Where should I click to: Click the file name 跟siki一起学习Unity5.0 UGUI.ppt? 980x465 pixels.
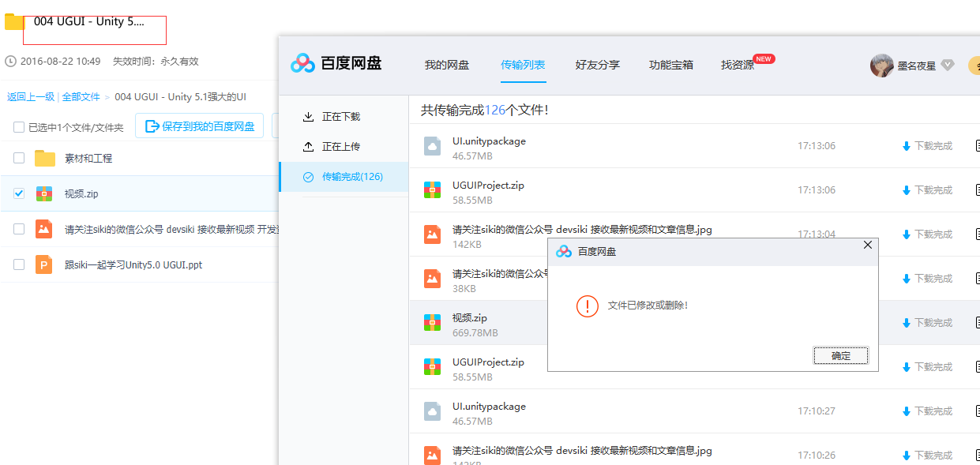point(133,264)
